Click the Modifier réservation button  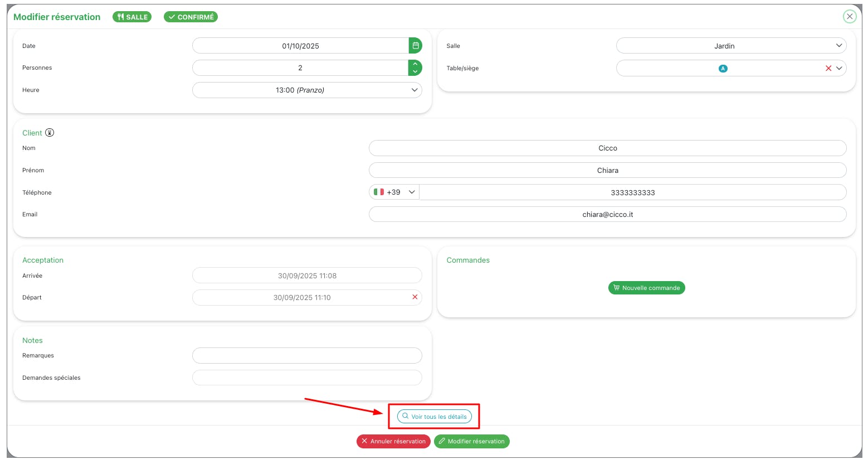click(471, 441)
